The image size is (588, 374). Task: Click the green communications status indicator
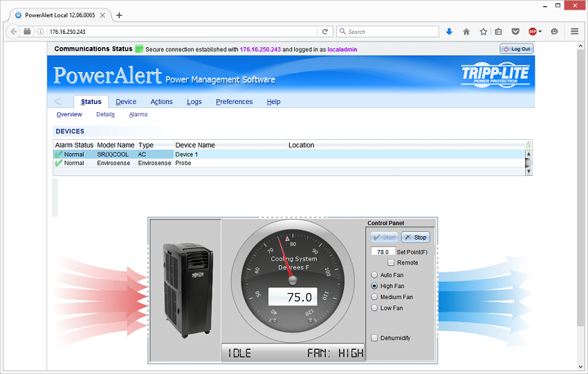pos(139,48)
